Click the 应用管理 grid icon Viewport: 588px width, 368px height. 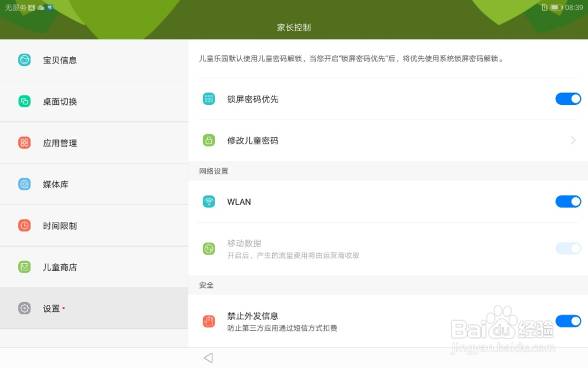click(24, 142)
